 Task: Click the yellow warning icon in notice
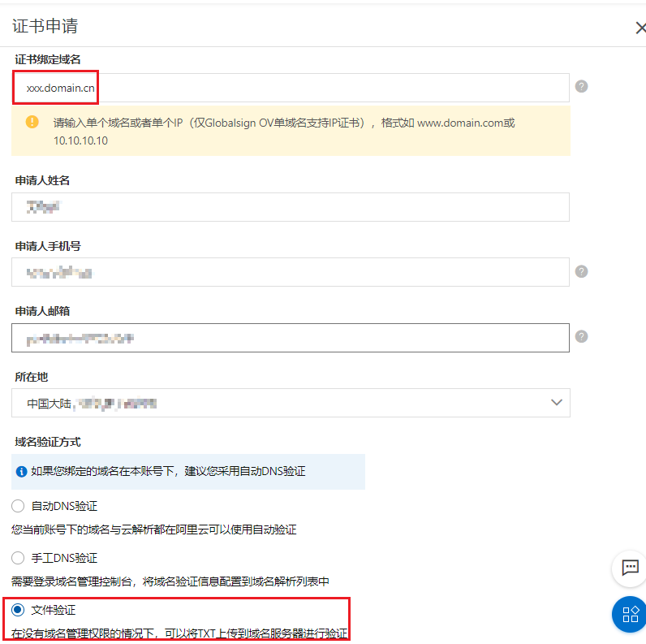[x=32, y=122]
